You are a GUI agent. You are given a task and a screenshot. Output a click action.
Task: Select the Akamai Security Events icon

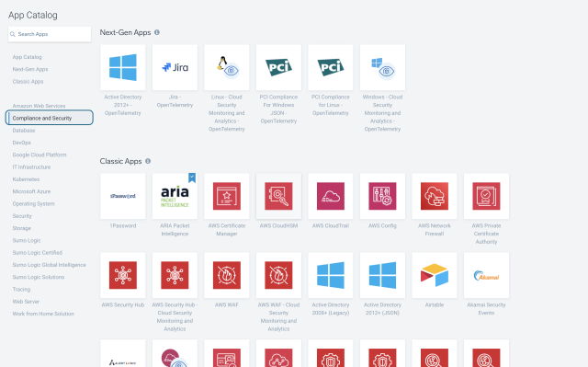pos(486,275)
